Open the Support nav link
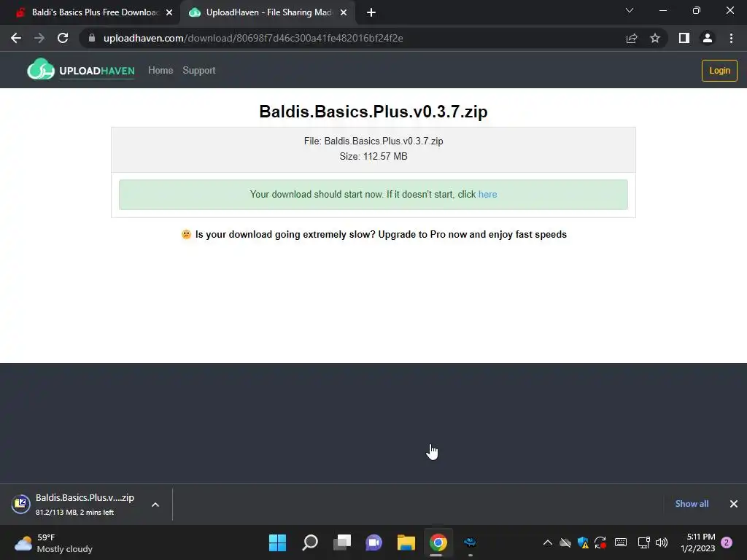The width and height of the screenshot is (747, 560). [199, 71]
